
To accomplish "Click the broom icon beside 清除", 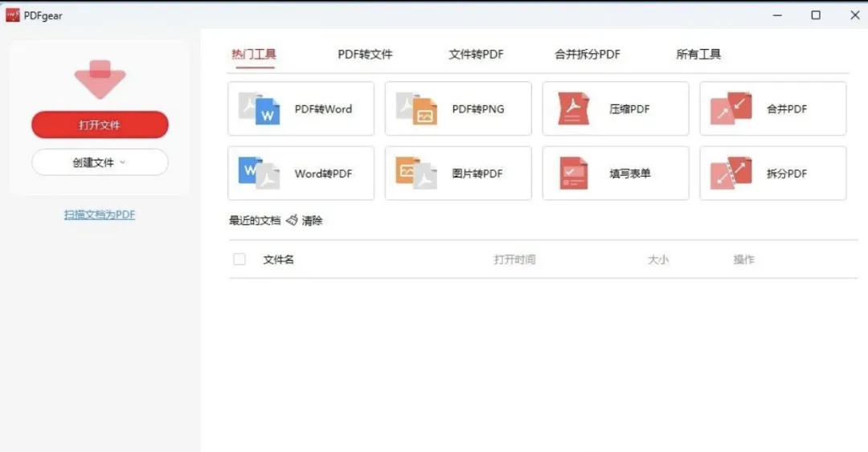I will tap(292, 220).
